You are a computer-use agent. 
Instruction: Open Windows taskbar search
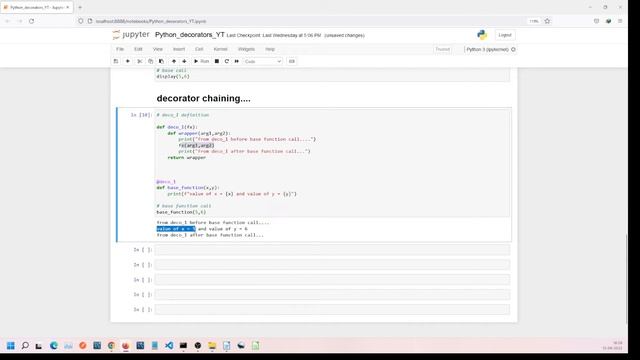pyautogui.click(x=25, y=346)
